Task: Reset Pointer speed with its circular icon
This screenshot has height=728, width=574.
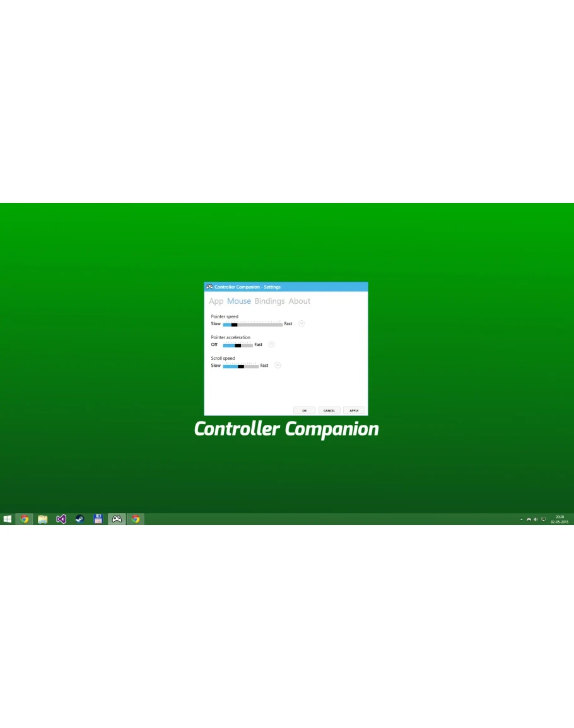Action: (x=302, y=323)
